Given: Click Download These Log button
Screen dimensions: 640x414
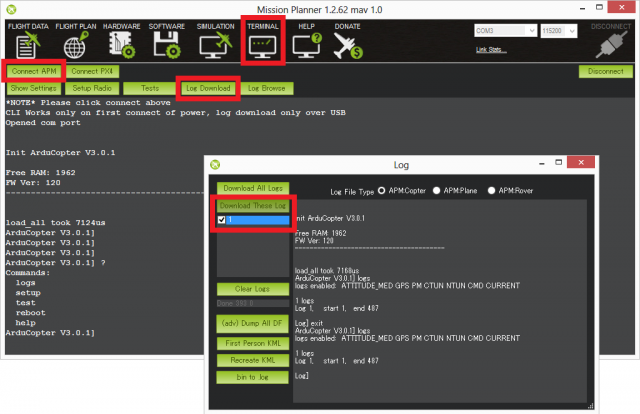Looking at the screenshot, I should point(253,206).
